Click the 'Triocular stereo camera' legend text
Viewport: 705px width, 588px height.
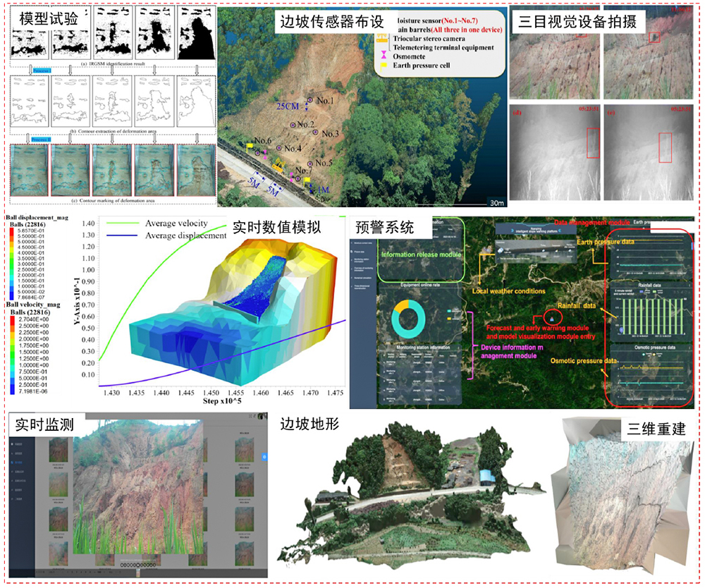[x=429, y=39]
